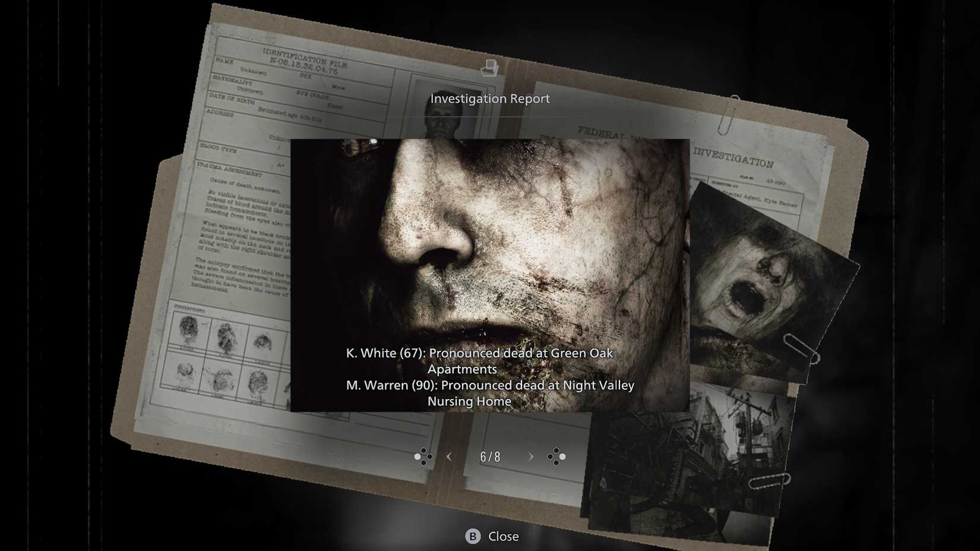The image size is (980, 551).
Task: Click the white dot on the right d-pad icon
Action: point(561,457)
